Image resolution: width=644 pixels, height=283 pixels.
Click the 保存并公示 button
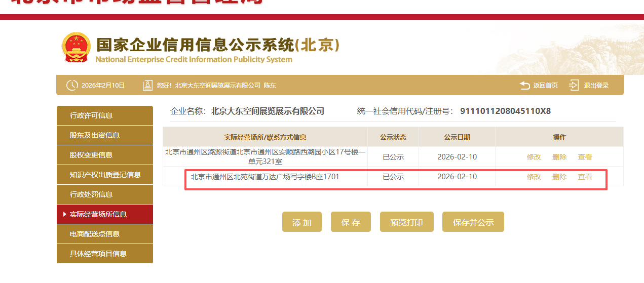pos(473,222)
